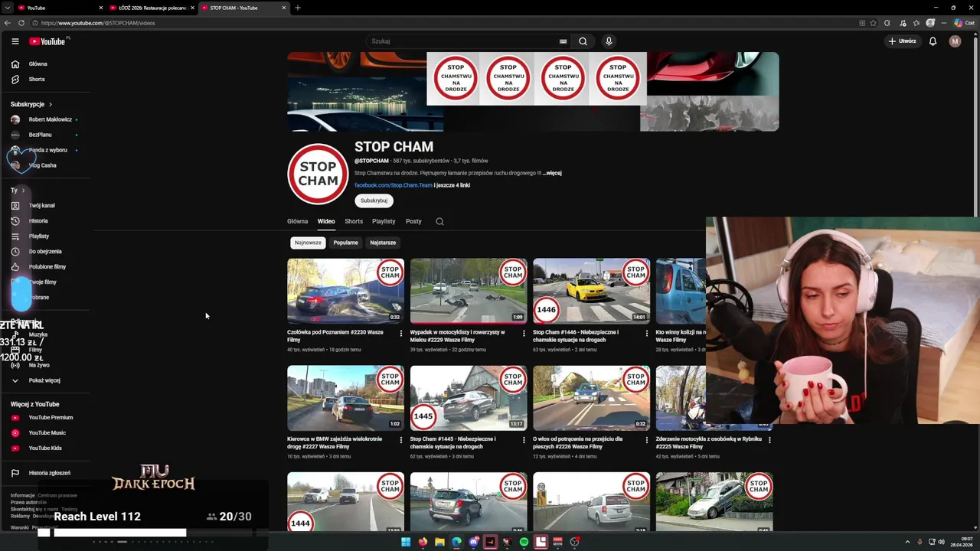Open options menu for Kierowca w BMW video
The image size is (980, 551).
point(401,440)
